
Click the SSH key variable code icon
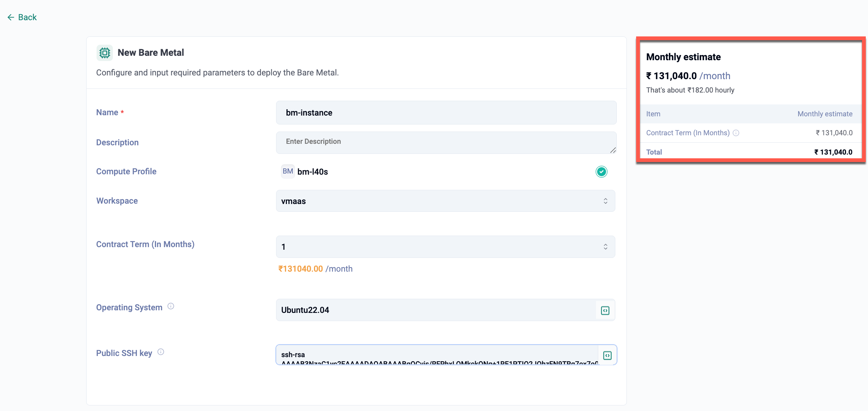[x=607, y=356]
